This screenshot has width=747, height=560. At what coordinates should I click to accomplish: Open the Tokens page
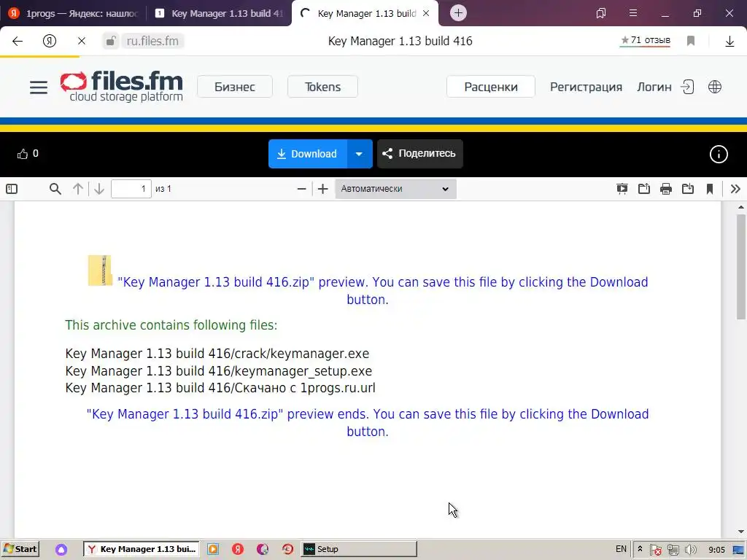(322, 87)
